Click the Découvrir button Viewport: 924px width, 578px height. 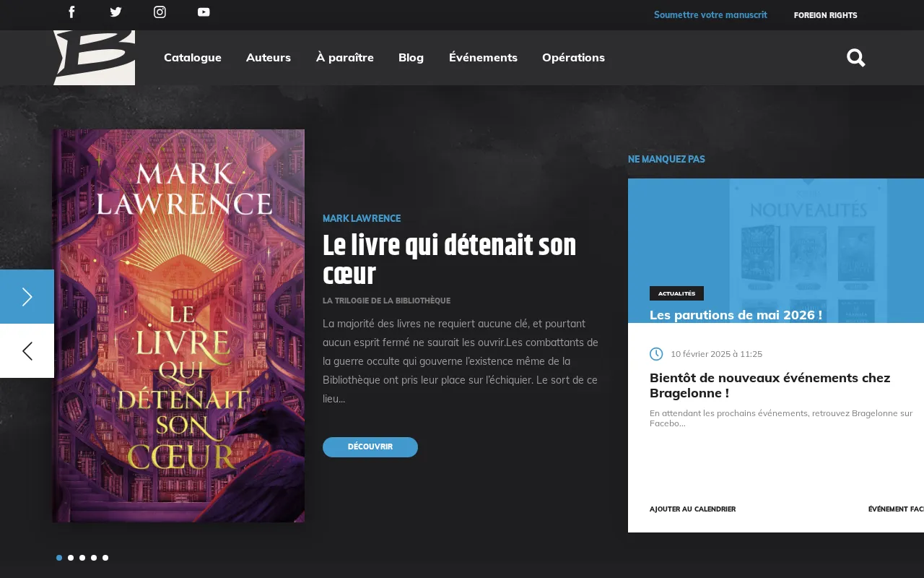point(370,447)
